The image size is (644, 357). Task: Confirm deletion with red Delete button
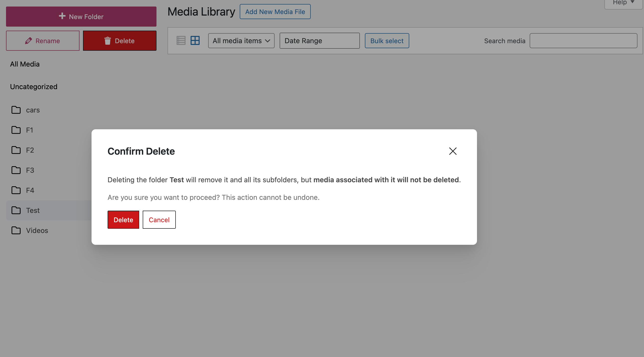123,220
